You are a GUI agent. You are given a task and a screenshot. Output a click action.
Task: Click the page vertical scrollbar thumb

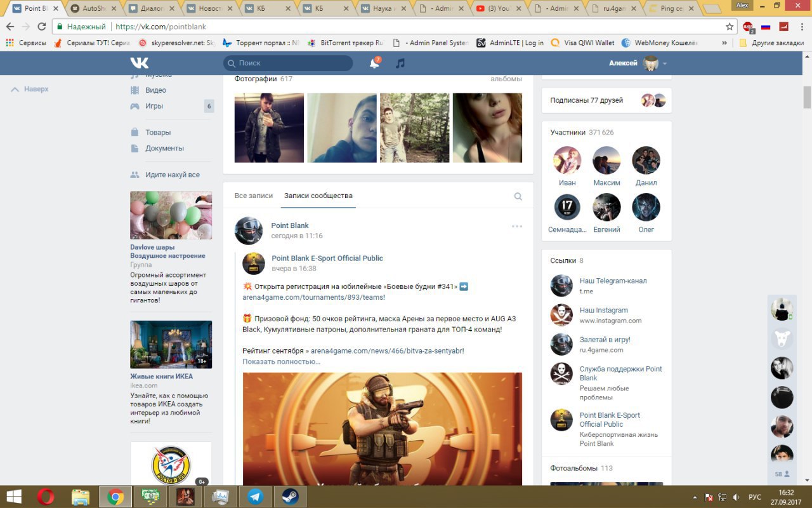click(807, 97)
